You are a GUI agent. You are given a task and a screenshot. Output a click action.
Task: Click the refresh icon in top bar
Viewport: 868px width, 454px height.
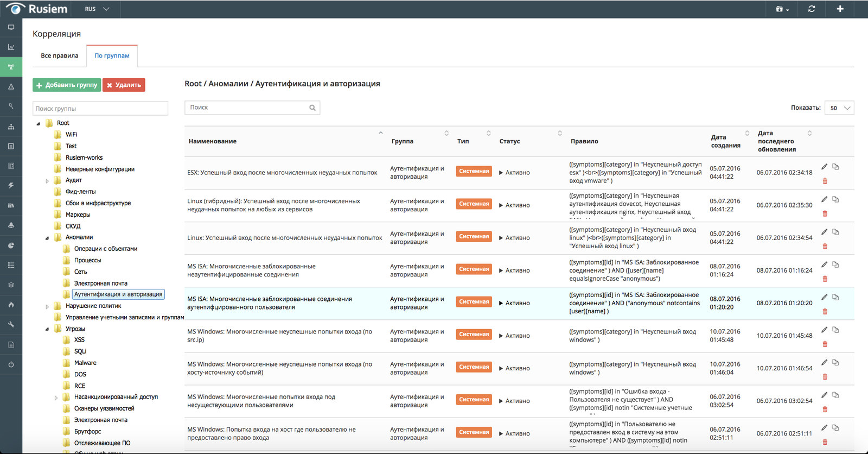[x=812, y=9]
